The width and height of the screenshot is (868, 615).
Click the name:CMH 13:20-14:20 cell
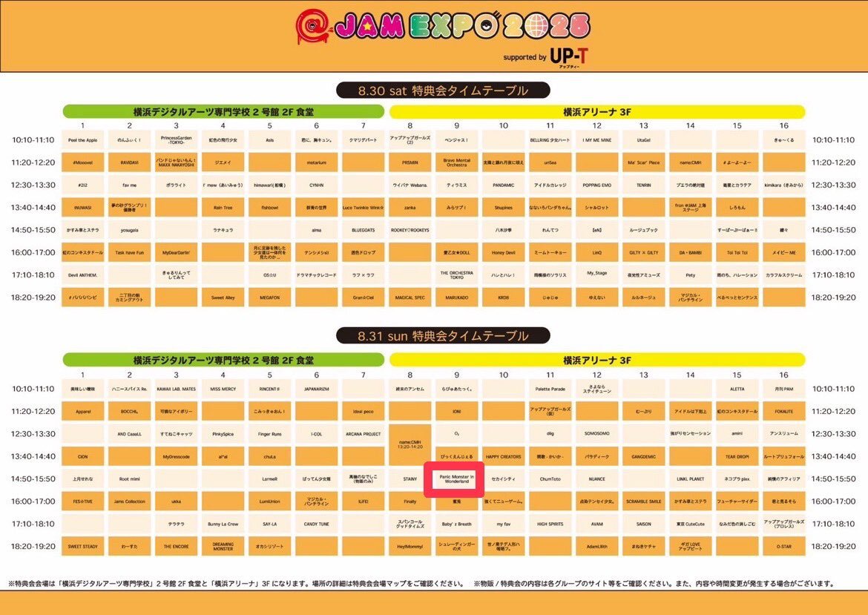pyautogui.click(x=410, y=445)
